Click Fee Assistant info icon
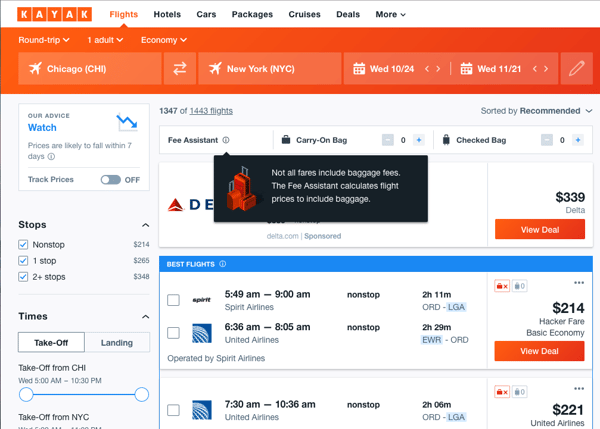This screenshot has height=429, width=600. pos(226,140)
